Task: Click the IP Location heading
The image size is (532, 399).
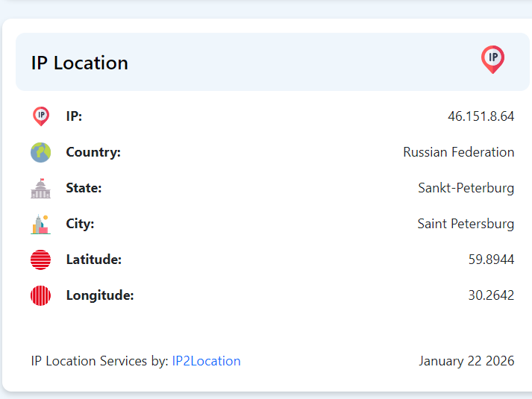Action: coord(80,63)
